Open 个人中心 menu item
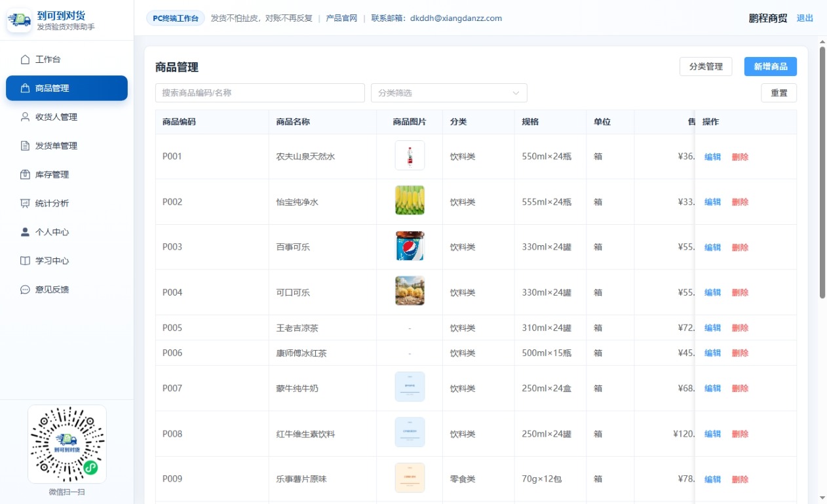This screenshot has width=827, height=504. click(67, 232)
